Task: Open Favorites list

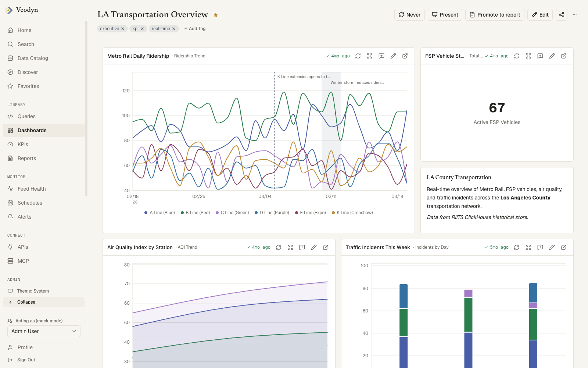Action: 44,86
